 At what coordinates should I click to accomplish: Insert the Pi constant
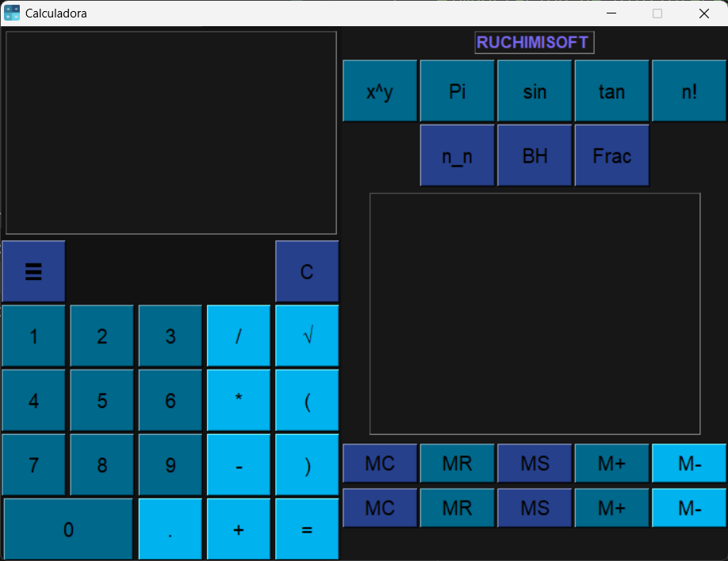click(x=457, y=91)
